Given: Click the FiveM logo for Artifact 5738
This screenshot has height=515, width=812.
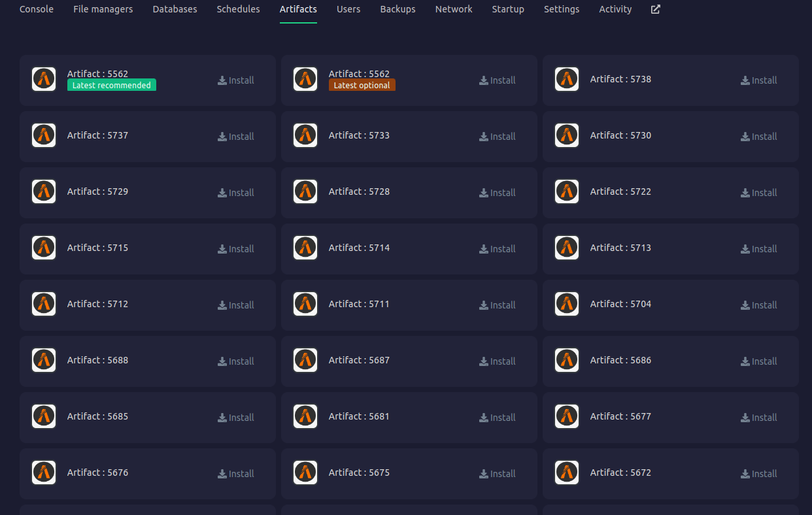Looking at the screenshot, I should click(567, 79).
